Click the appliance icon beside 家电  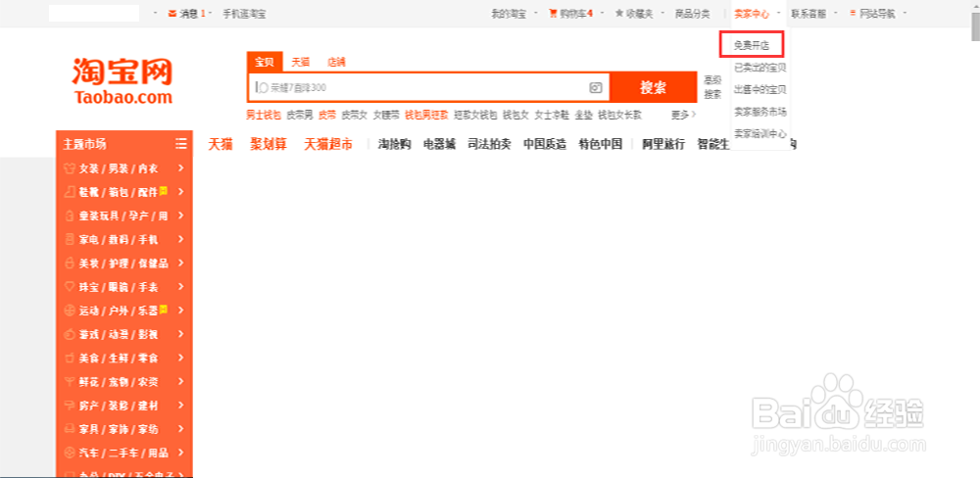[x=70, y=239]
